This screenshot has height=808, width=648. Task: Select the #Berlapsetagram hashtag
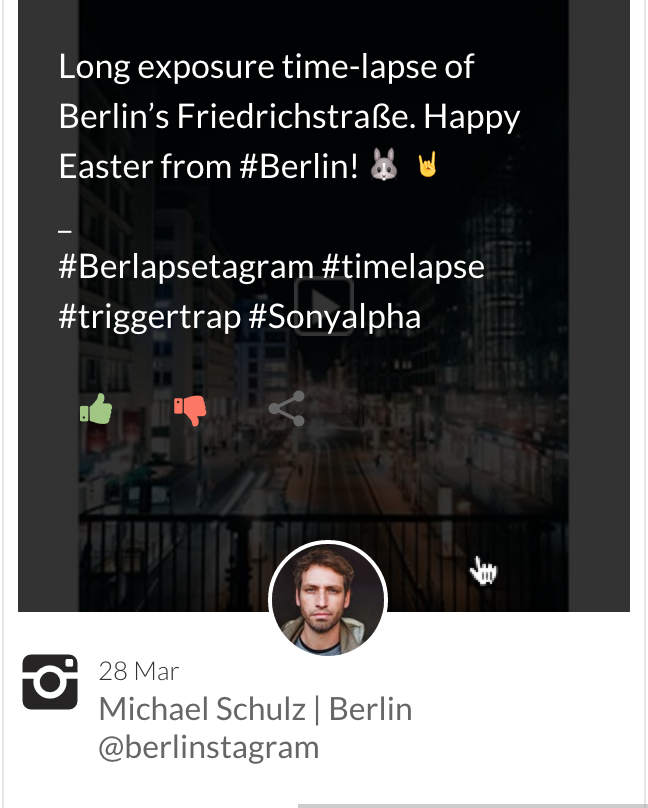tap(186, 267)
